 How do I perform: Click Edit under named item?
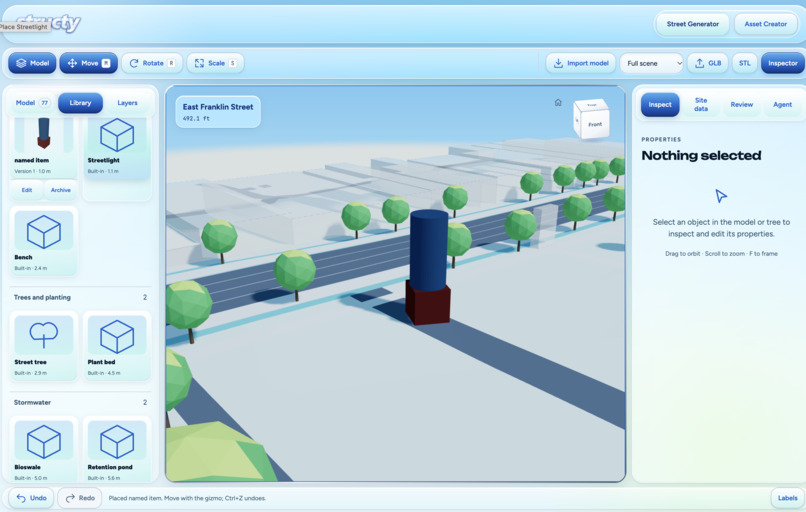(27, 190)
